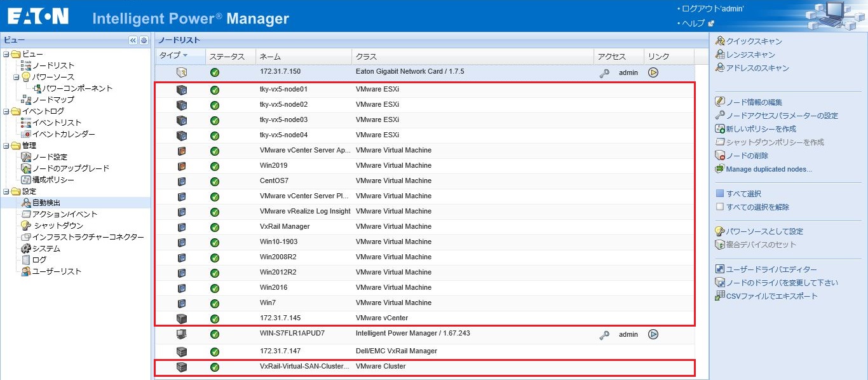Image resolution: width=868 pixels, height=380 pixels.
Task: Click CSVファイルでエキスポート link
Action: click(771, 296)
